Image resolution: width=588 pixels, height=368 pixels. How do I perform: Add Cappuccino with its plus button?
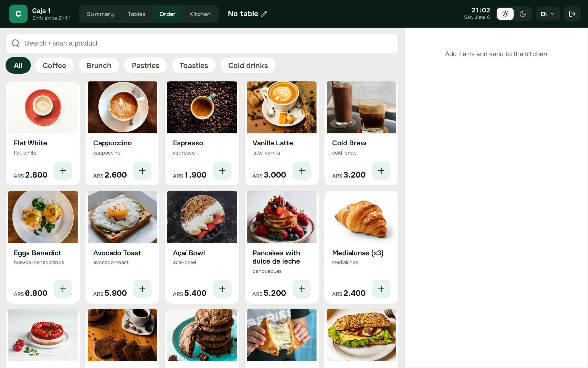pyautogui.click(x=142, y=171)
